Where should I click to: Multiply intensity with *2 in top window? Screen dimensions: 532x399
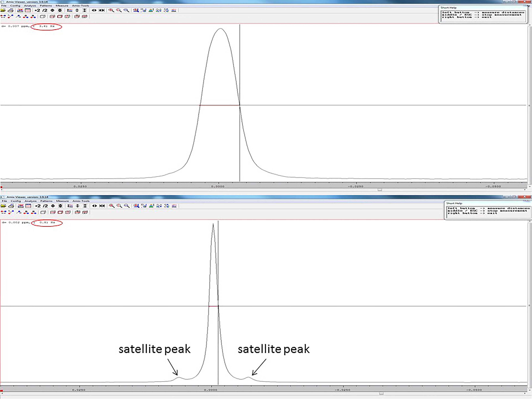[x=37, y=10]
